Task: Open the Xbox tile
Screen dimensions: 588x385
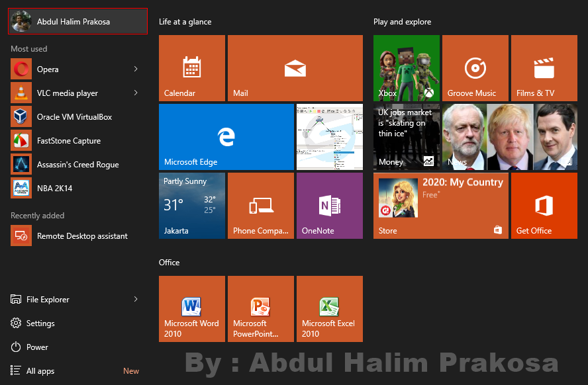Action: [407, 68]
